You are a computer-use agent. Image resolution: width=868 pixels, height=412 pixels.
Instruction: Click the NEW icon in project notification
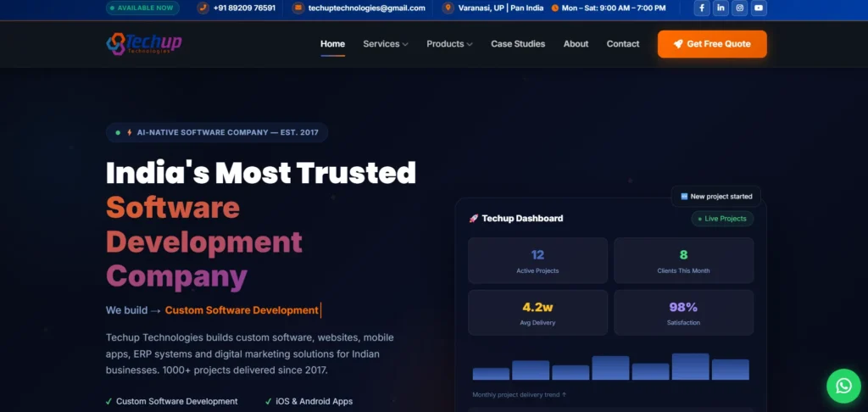684,197
